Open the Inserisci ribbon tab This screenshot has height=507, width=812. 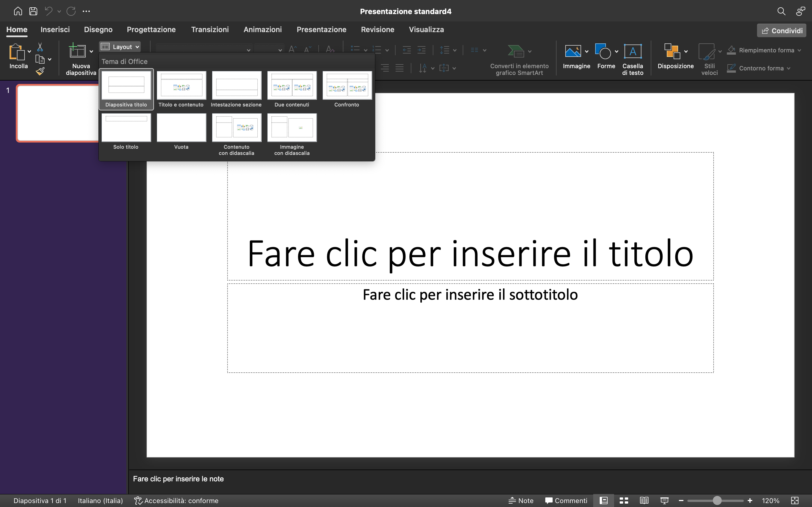tap(55, 30)
